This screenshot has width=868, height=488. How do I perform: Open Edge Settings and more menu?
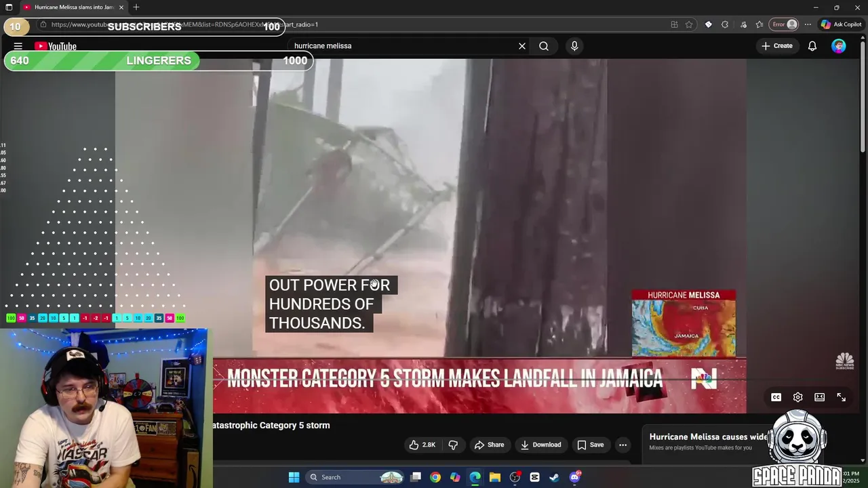[808, 24]
